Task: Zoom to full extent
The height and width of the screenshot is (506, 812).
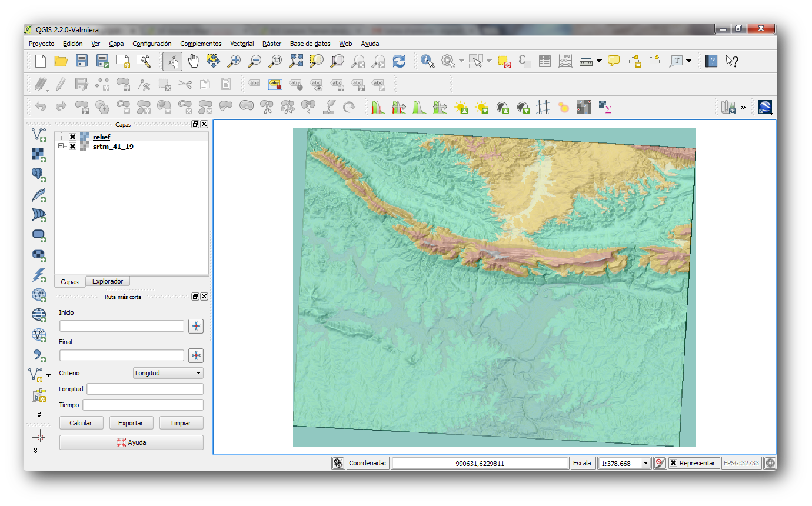Action: tap(296, 61)
